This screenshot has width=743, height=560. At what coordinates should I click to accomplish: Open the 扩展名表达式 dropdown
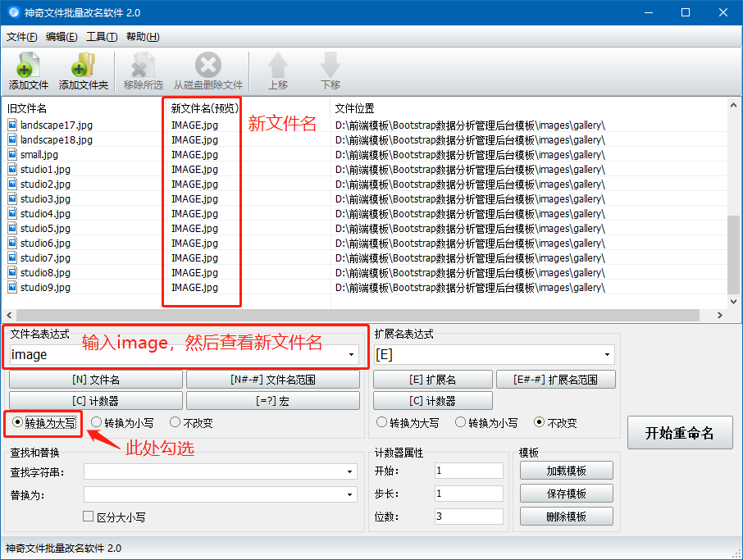[609, 355]
